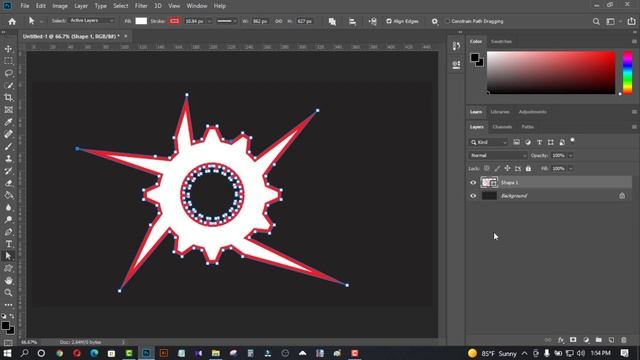
Task: Click the taskbar clock 1:54 PM
Action: point(600,353)
